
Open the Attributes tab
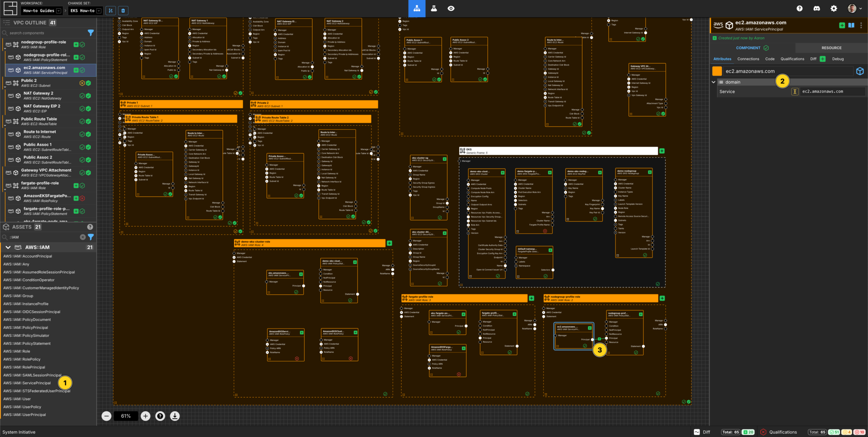click(x=722, y=59)
